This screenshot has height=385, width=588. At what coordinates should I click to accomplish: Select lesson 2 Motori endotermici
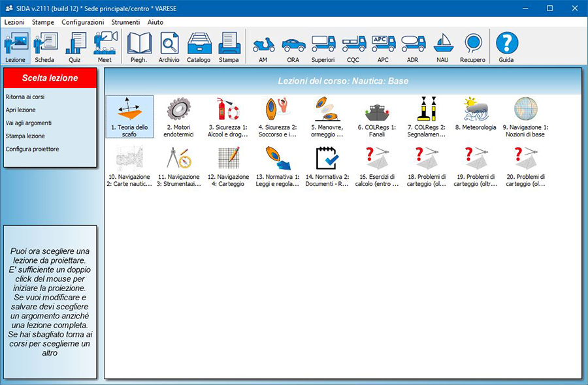coord(178,115)
